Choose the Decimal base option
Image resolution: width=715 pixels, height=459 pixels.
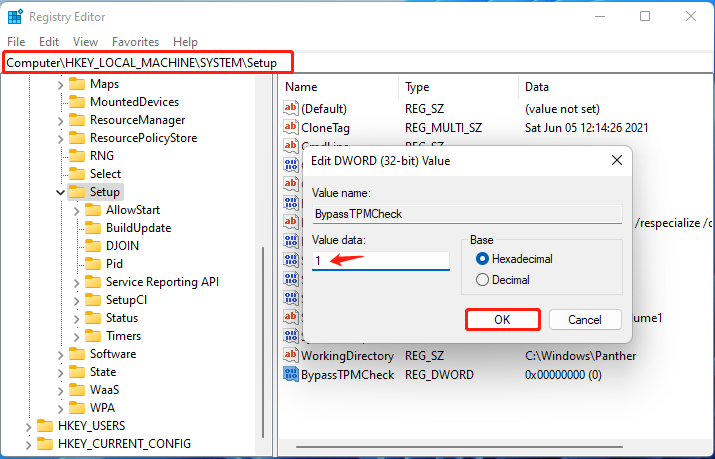tap(482, 280)
